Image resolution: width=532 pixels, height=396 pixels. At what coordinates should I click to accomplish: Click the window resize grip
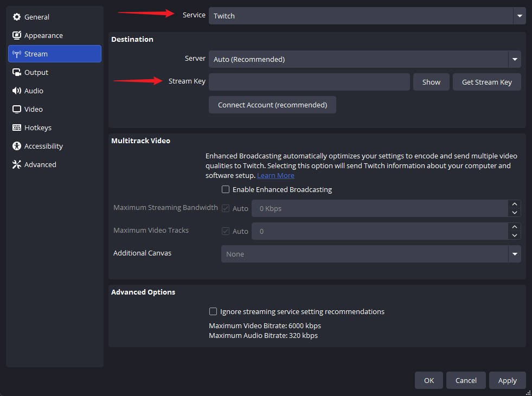(x=528, y=392)
